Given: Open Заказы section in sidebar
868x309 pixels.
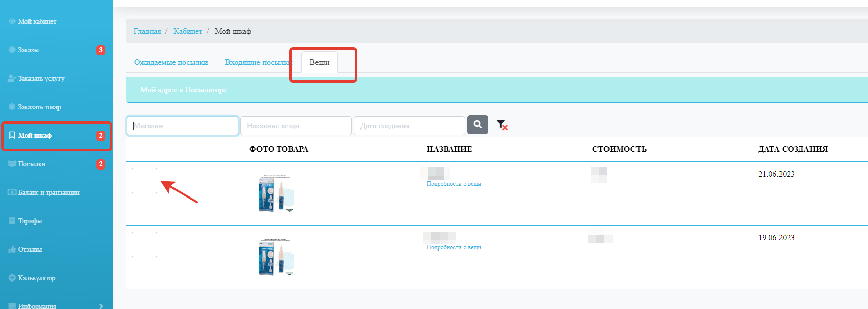Looking at the screenshot, I should point(28,50).
